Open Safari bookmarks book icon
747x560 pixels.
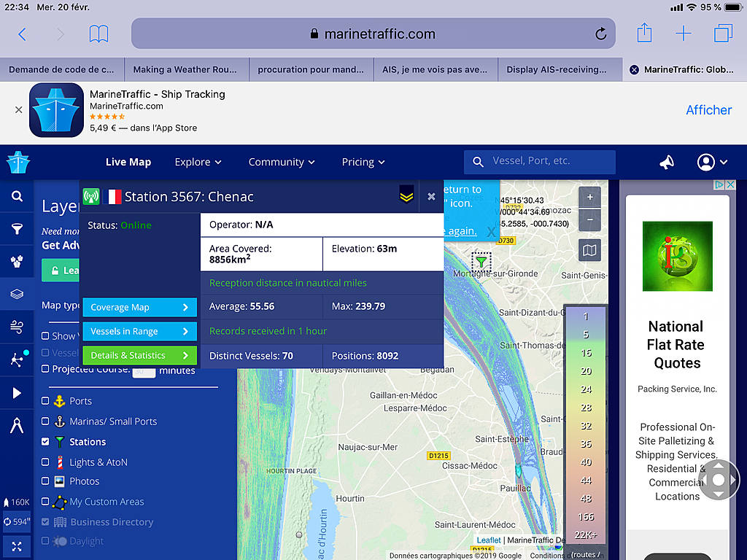click(x=98, y=34)
